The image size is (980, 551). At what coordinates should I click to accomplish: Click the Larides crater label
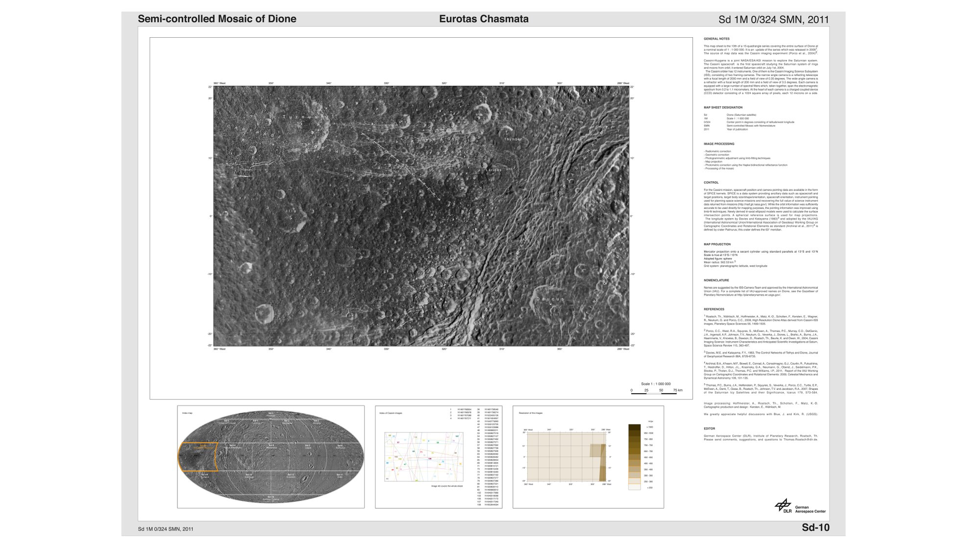click(493, 170)
